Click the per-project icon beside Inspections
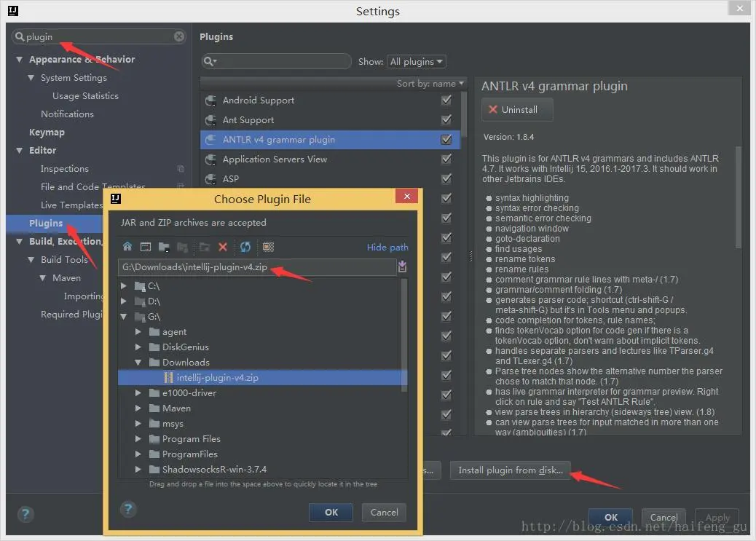Image resolution: width=756 pixels, height=541 pixels. (181, 169)
